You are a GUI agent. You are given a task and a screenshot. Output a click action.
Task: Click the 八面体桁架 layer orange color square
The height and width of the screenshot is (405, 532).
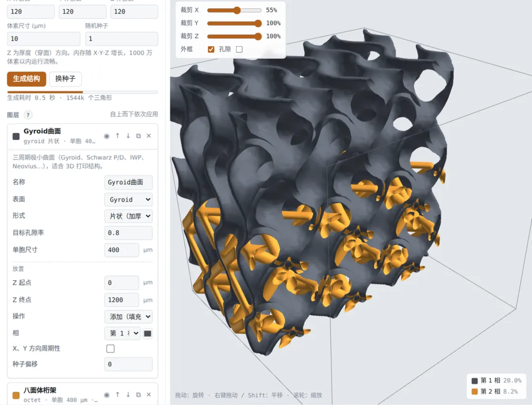[16, 395]
